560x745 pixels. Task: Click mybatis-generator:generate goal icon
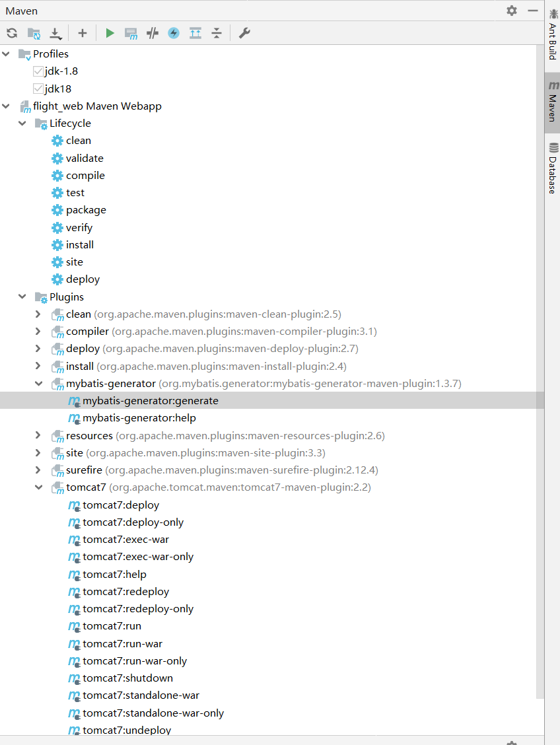(x=74, y=402)
